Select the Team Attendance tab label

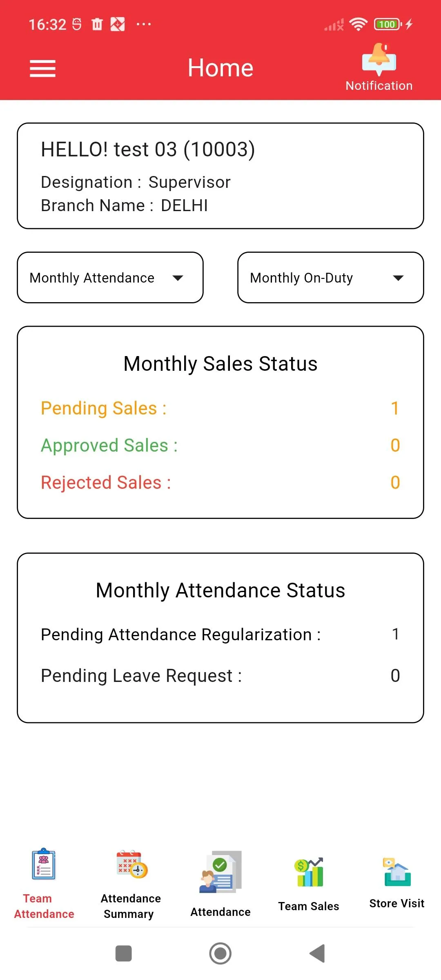44,906
